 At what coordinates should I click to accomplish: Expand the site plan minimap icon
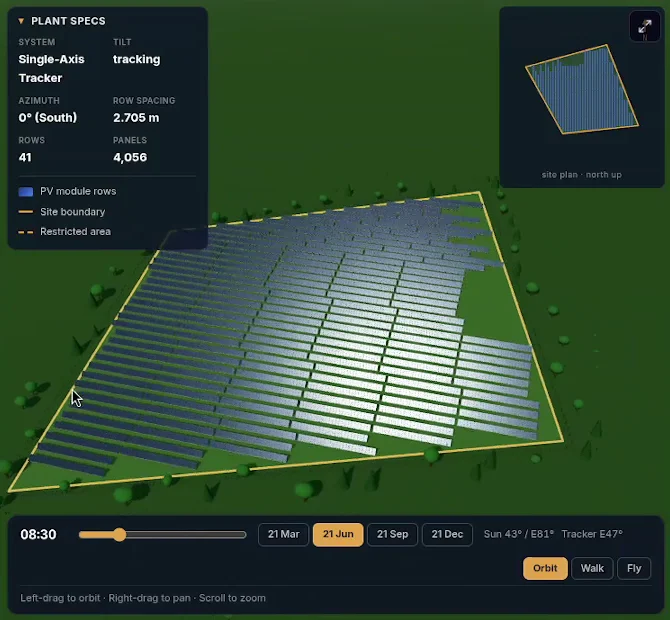tap(645, 26)
